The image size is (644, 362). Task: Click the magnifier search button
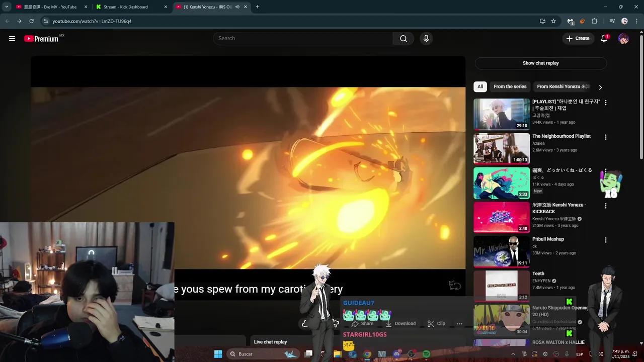pos(404,39)
